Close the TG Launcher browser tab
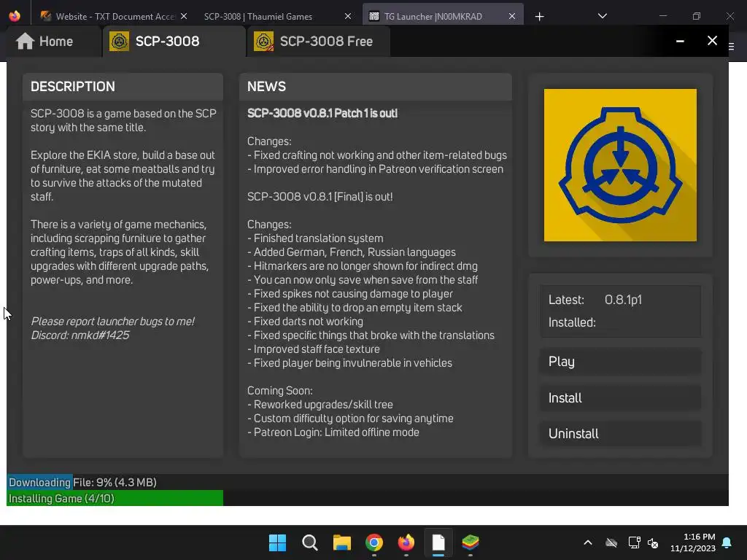The height and width of the screenshot is (560, 747). (x=511, y=16)
